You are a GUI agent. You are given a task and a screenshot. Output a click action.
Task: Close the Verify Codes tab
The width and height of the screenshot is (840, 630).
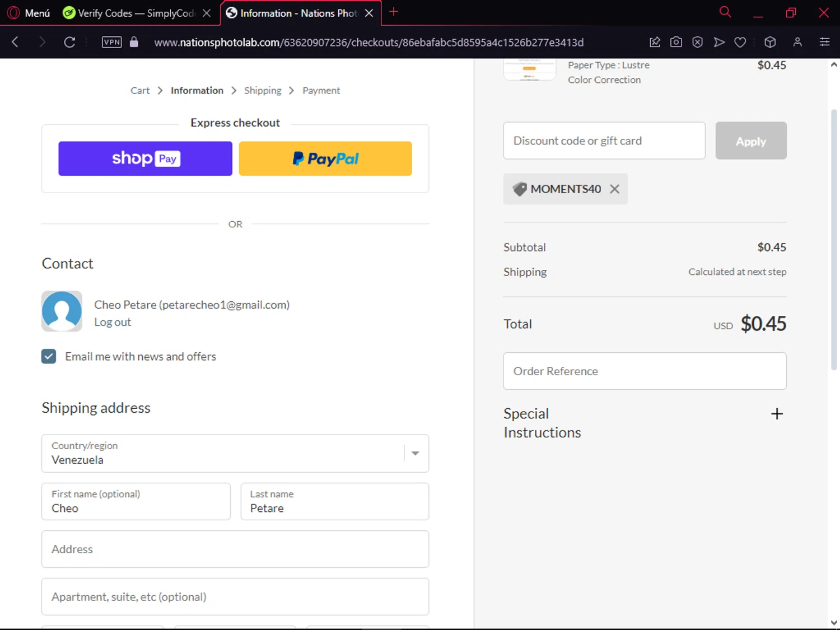coord(207,13)
